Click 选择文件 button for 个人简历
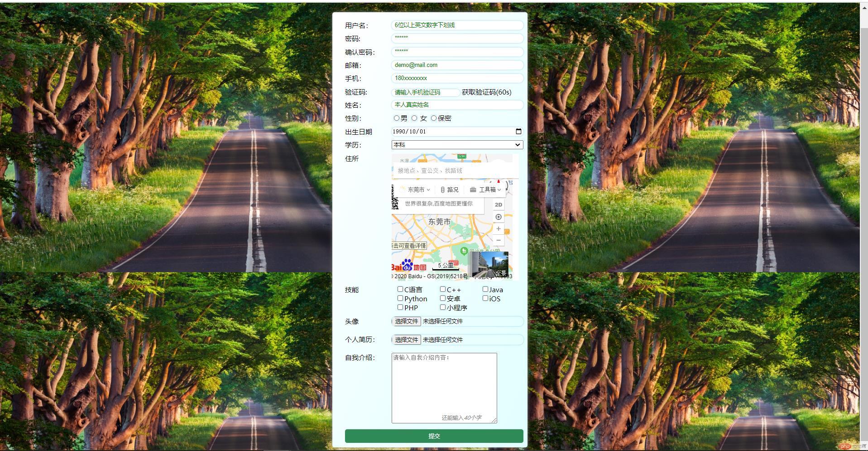The width and height of the screenshot is (868, 451). 407,340
